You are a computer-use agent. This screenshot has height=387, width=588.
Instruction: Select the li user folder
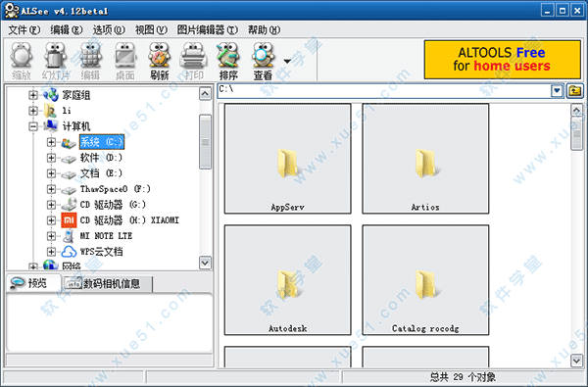point(67,111)
